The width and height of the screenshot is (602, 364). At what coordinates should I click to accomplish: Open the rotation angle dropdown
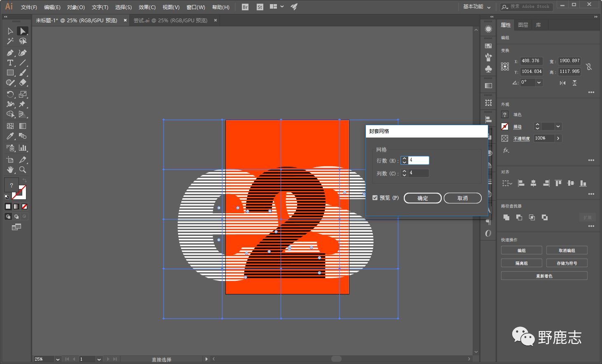(539, 82)
